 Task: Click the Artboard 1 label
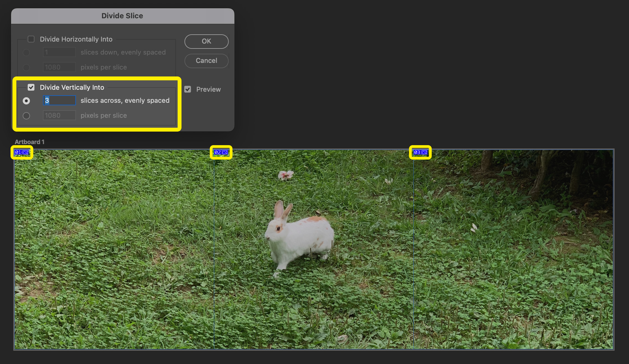(29, 142)
